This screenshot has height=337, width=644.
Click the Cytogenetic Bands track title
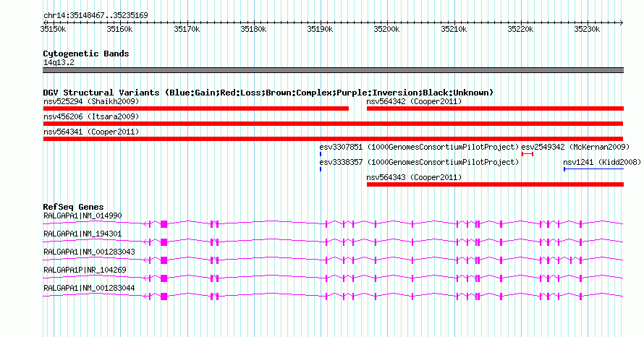point(86,54)
